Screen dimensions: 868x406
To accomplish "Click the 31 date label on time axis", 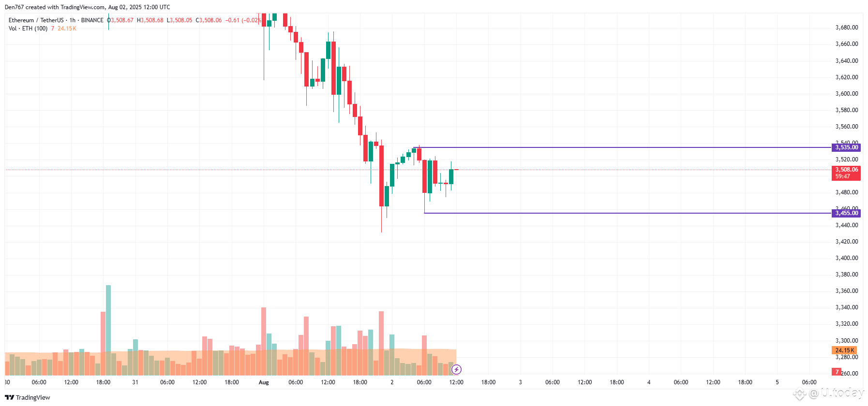I will (x=135, y=382).
